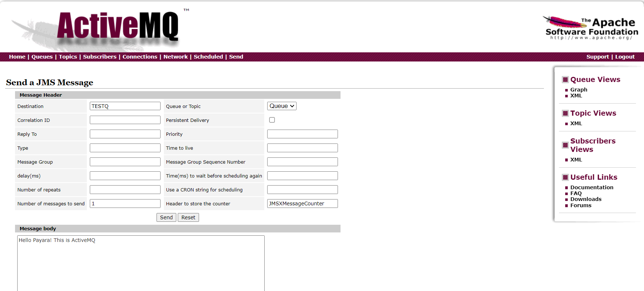Enable the Persistent Delivery checkbox
This screenshot has height=291, width=644.
[x=272, y=120]
